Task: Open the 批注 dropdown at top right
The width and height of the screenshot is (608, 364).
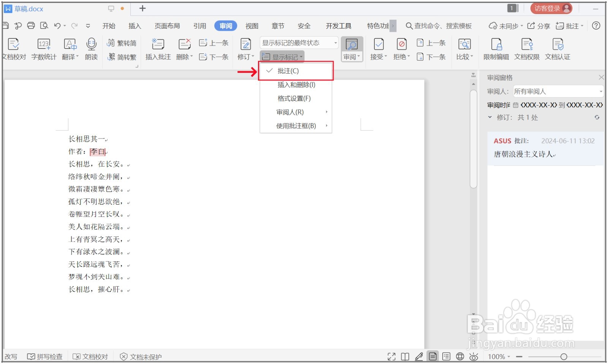Action: (570, 26)
